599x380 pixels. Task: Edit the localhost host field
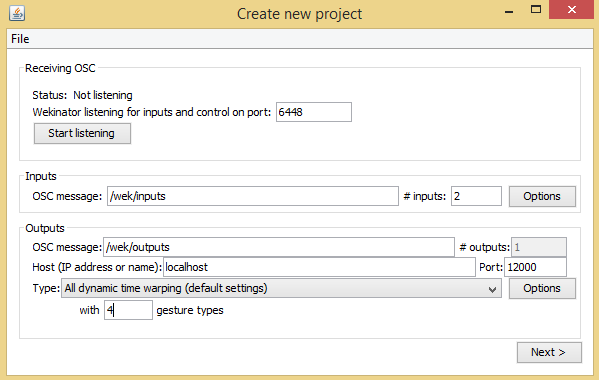click(x=319, y=267)
